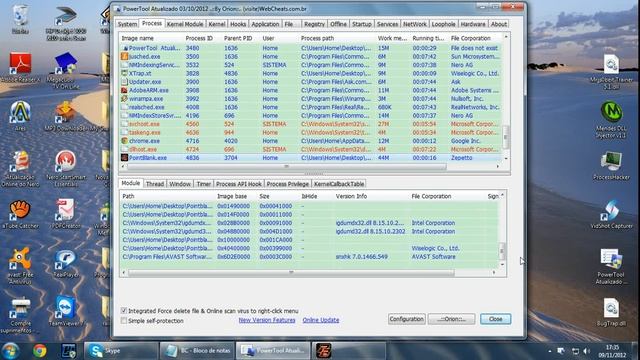The image size is (640, 360).
Task: Toggle Integrated Force delete file checkbox
Action: click(x=124, y=311)
